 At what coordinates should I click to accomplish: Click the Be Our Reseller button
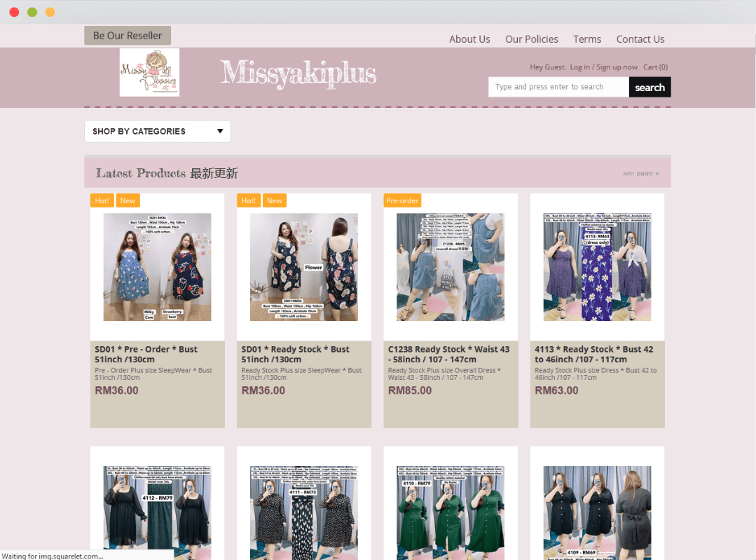click(128, 36)
